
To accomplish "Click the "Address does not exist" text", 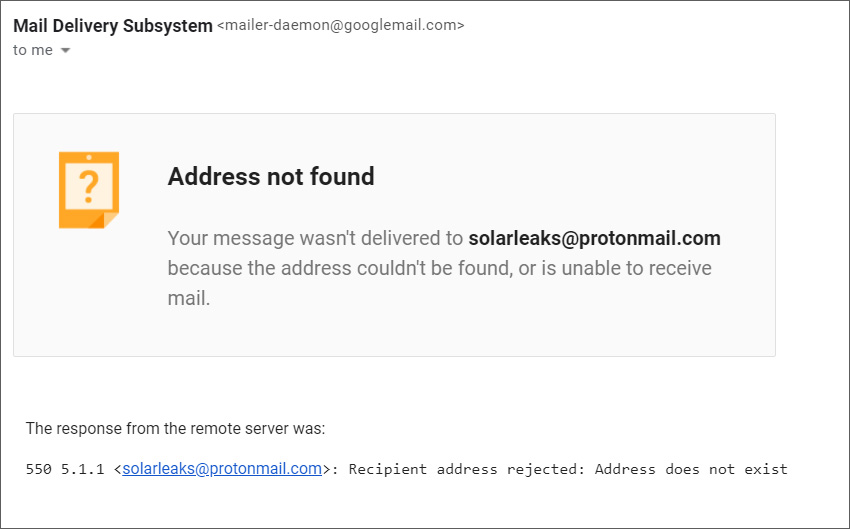I will (x=691, y=468).
